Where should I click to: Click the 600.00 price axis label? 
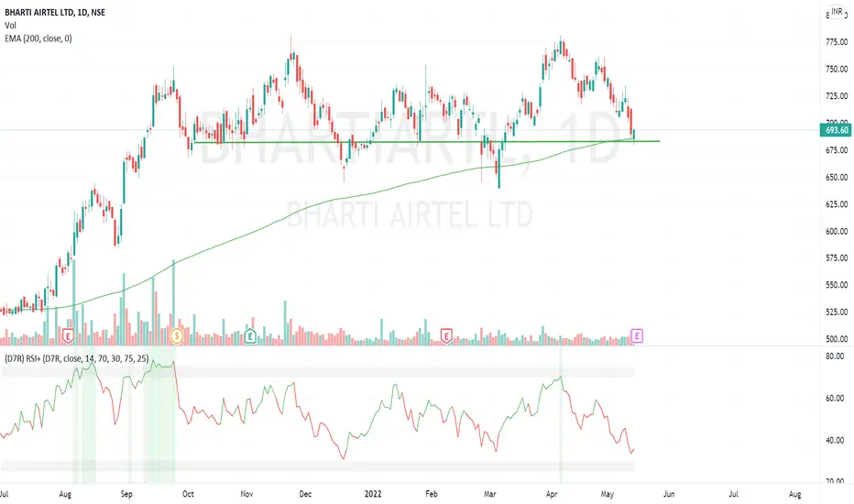[x=837, y=231]
